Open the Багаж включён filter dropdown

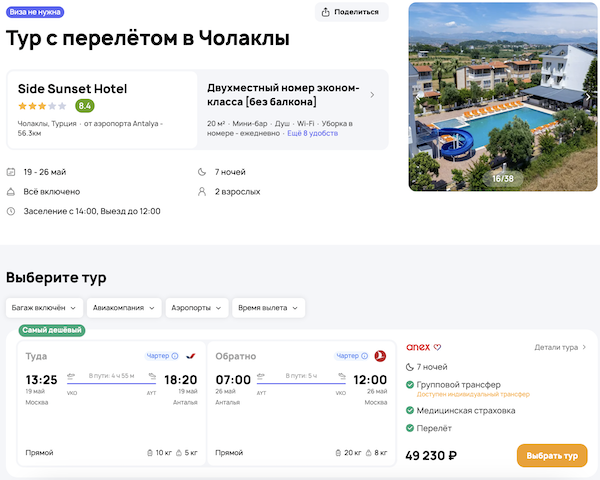[44, 308]
